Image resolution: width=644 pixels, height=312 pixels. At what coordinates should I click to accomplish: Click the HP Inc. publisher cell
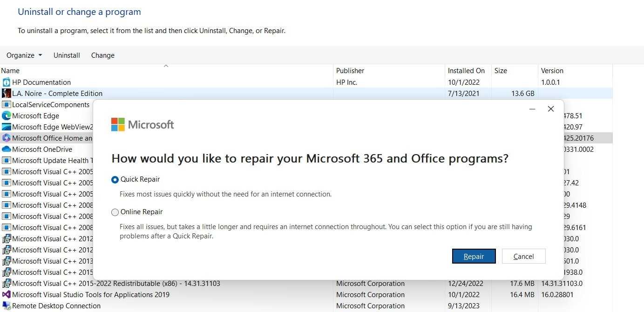point(347,82)
